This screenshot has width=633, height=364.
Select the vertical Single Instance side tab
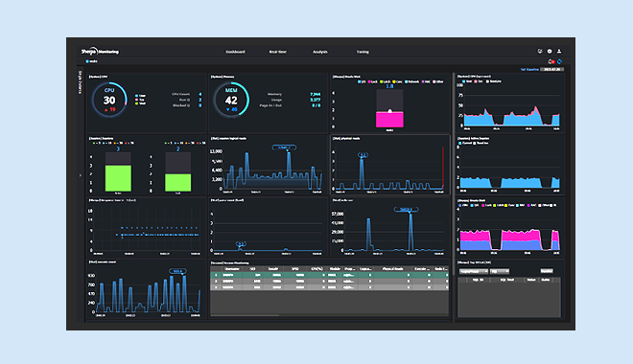[80, 82]
